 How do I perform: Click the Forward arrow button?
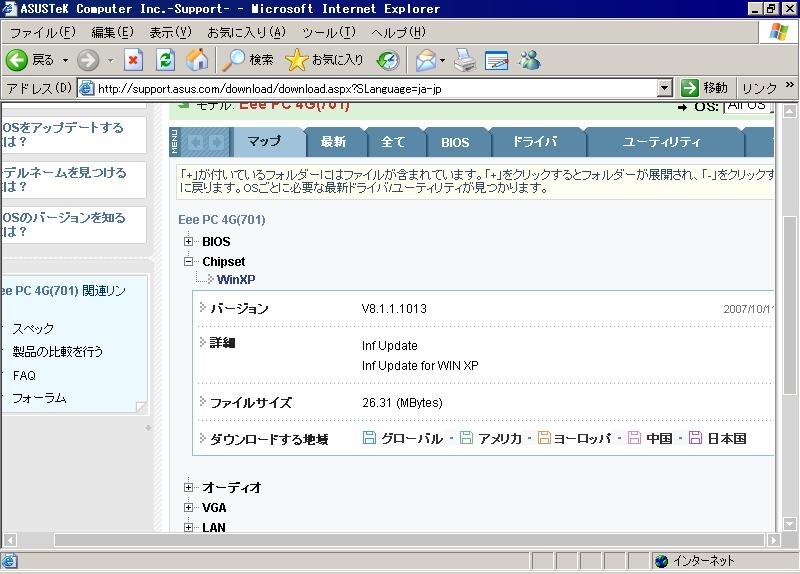[x=88, y=60]
